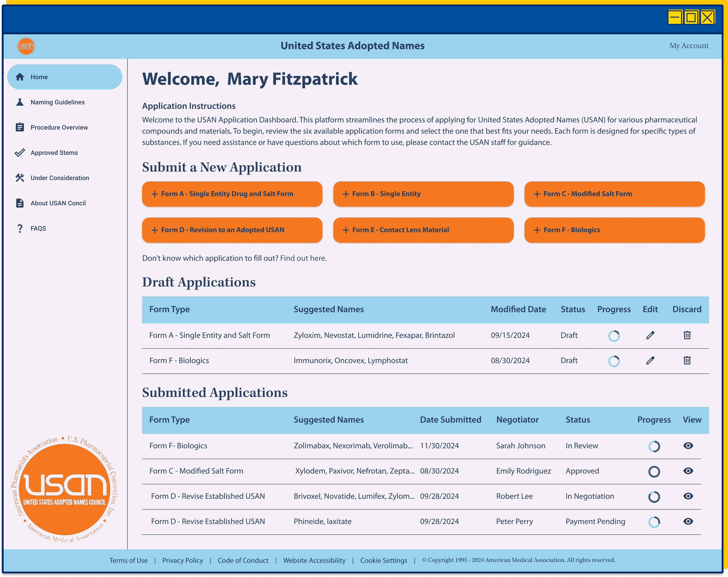This screenshot has width=728, height=577.
Task: View Sarah Johnson's application via eye icon
Action: 688,446
